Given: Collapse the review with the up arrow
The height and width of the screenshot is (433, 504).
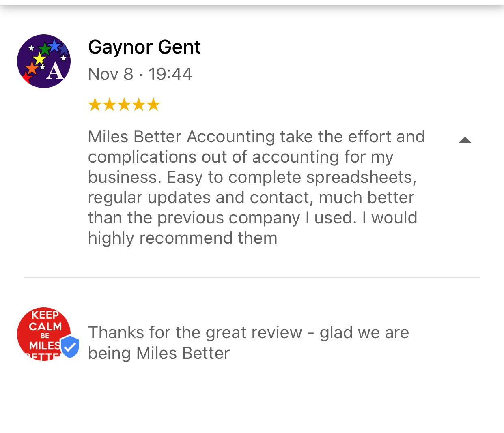Looking at the screenshot, I should click(465, 140).
